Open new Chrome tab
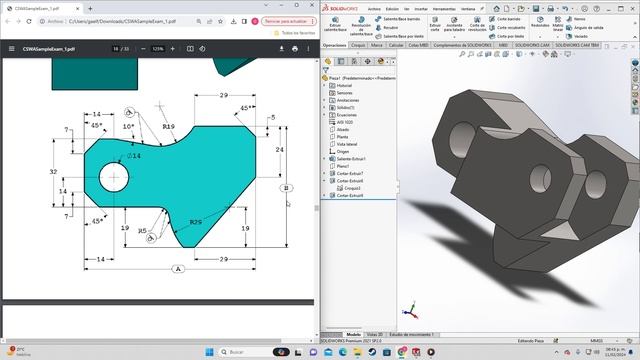 (90, 8)
